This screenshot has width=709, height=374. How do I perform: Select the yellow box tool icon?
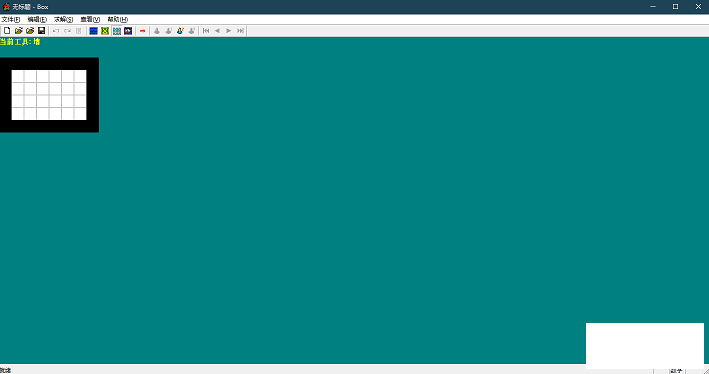tap(105, 31)
